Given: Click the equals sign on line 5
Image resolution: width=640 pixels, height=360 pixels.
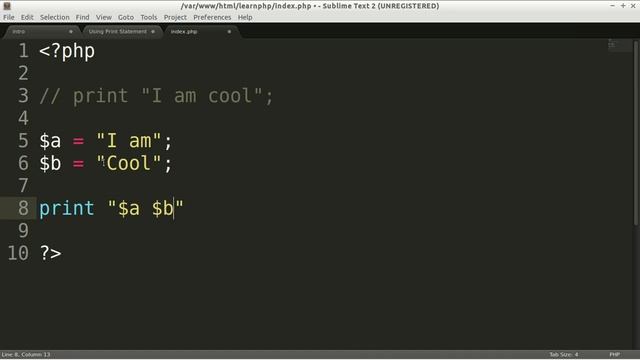Looking at the screenshot, I should coord(78,142).
